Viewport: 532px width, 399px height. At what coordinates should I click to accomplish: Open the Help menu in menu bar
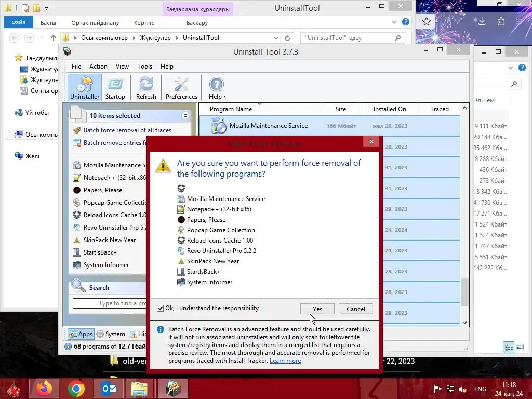coord(167,66)
